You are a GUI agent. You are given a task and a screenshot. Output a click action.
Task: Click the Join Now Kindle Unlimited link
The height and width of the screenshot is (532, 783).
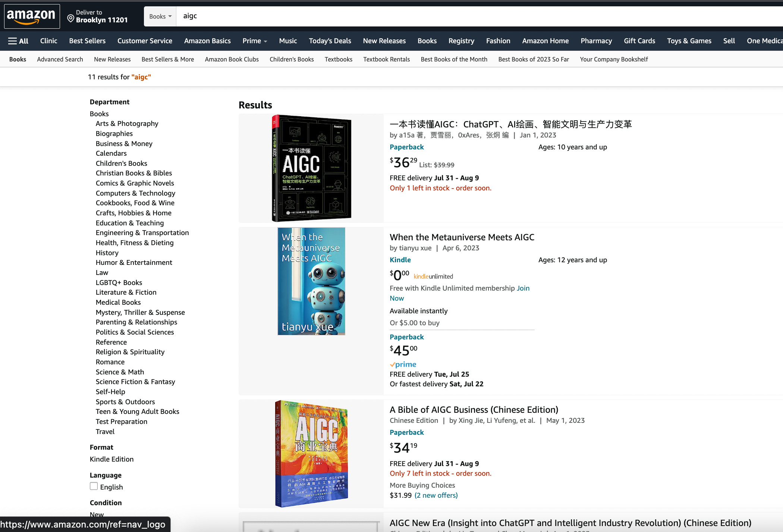pos(523,288)
